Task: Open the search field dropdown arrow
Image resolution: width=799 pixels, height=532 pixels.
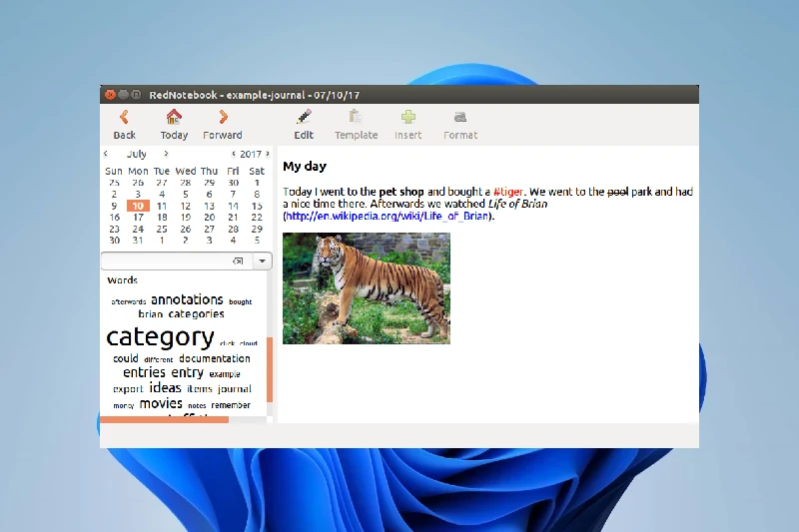Action: [x=262, y=262]
